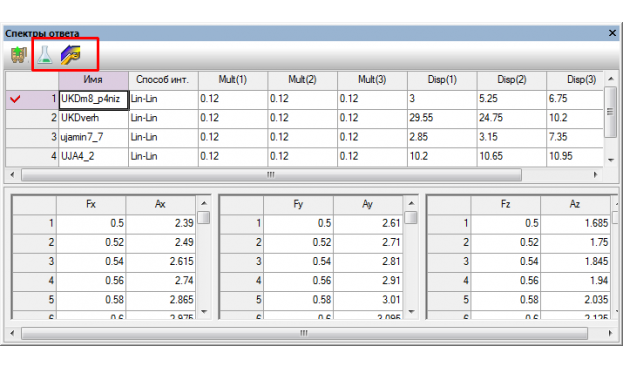Click the Ax column header
Viewport: 623px width, 370px height.
pyautogui.click(x=161, y=205)
